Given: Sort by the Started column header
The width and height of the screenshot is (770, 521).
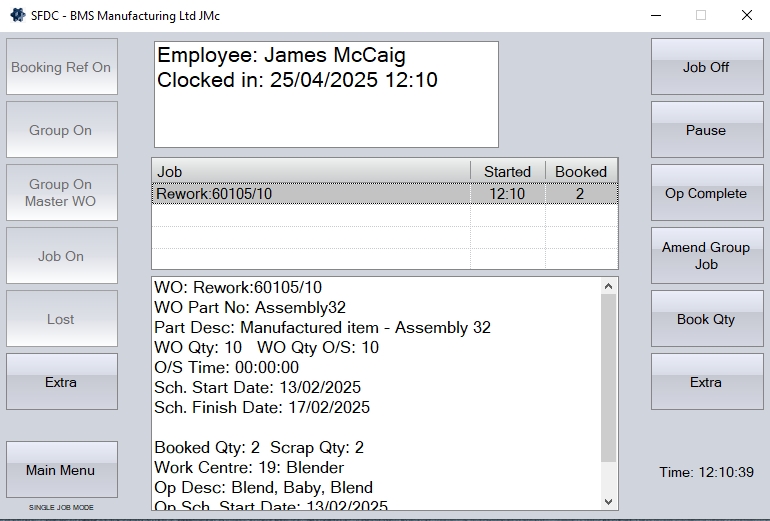Looking at the screenshot, I should (507, 171).
